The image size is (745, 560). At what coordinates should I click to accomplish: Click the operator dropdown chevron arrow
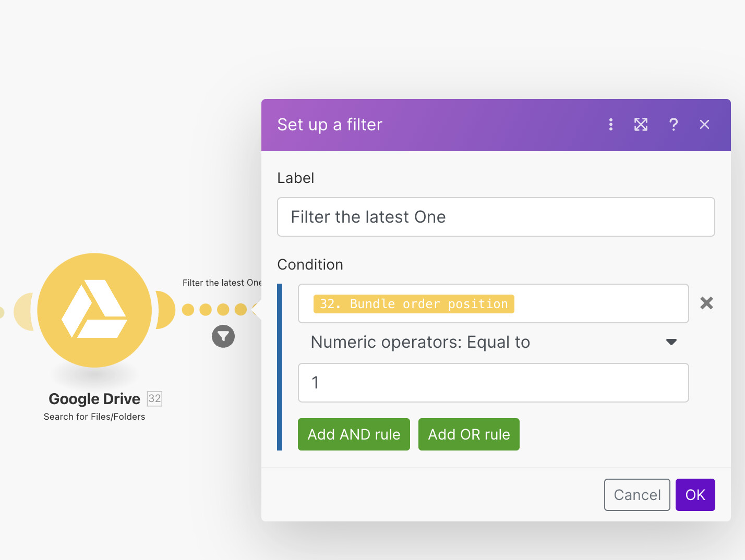tap(671, 342)
